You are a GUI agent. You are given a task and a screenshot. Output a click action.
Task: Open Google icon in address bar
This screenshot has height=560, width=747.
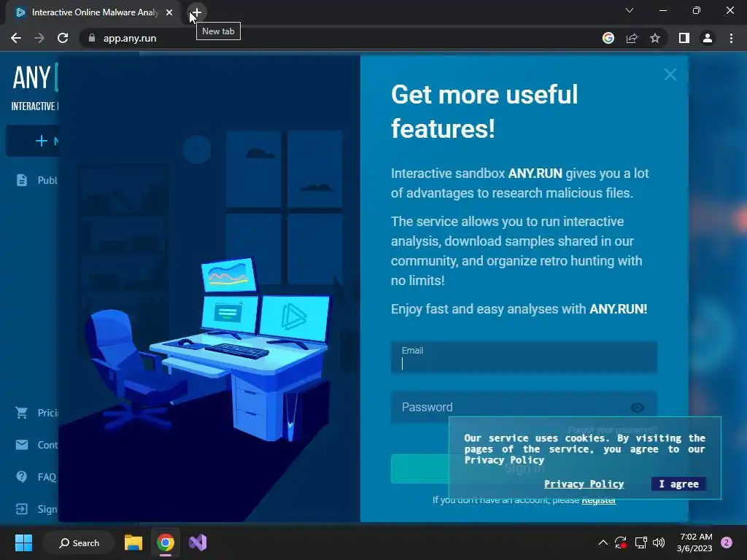click(608, 38)
